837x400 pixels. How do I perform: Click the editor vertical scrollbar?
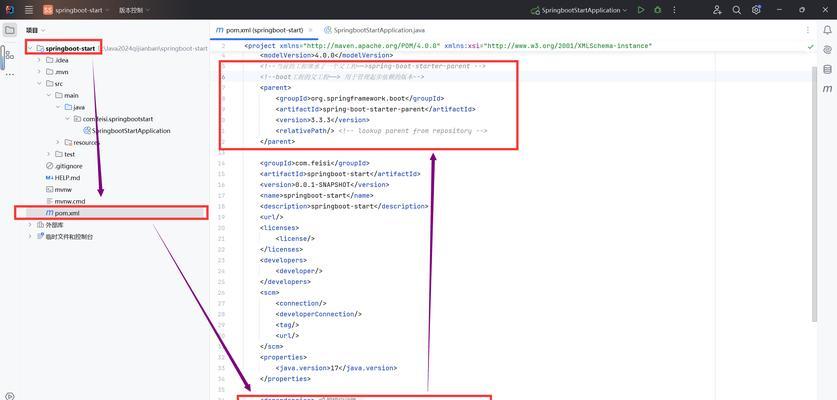click(814, 194)
